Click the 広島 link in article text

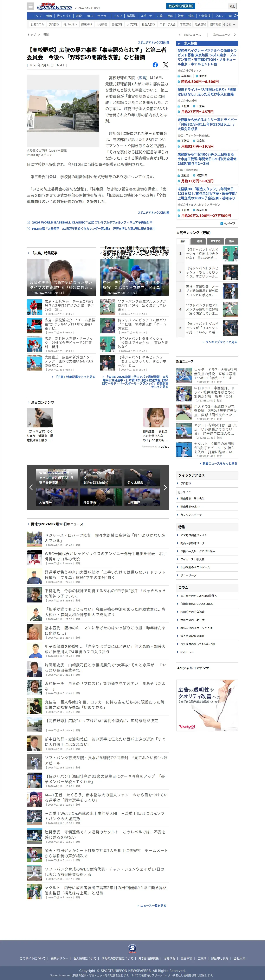pyautogui.click(x=142, y=78)
